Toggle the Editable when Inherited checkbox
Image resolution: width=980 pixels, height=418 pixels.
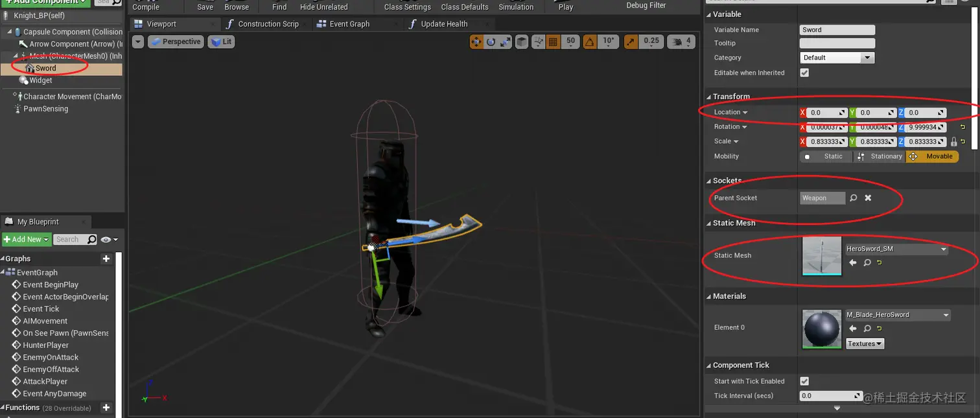804,73
